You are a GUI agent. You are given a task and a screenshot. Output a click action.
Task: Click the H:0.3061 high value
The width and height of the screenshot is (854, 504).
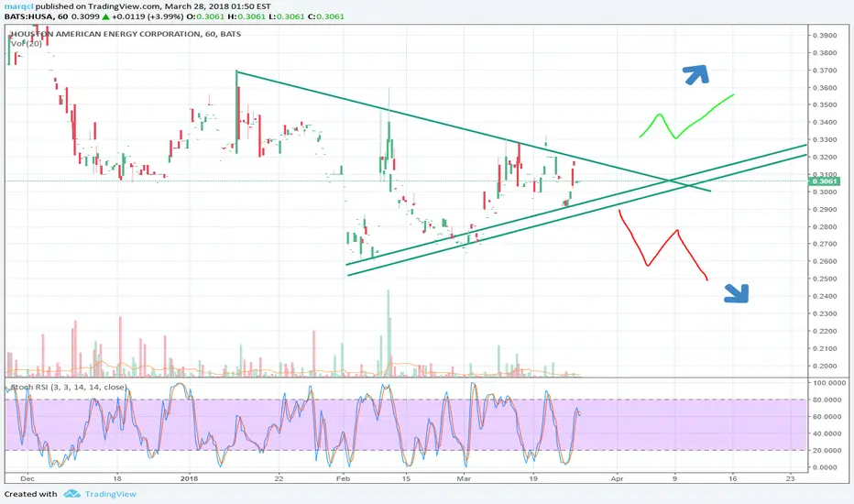tap(246, 16)
